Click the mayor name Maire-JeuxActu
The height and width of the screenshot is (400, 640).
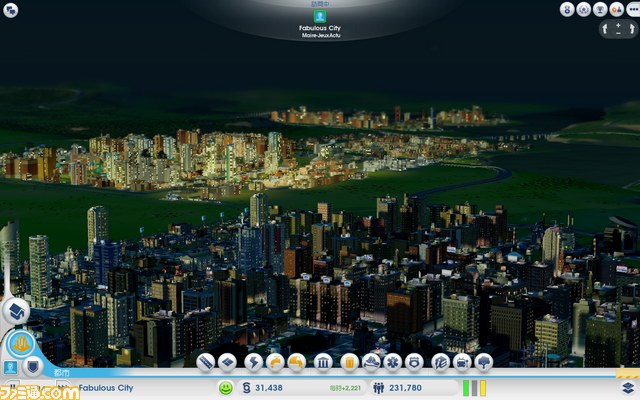(x=321, y=36)
